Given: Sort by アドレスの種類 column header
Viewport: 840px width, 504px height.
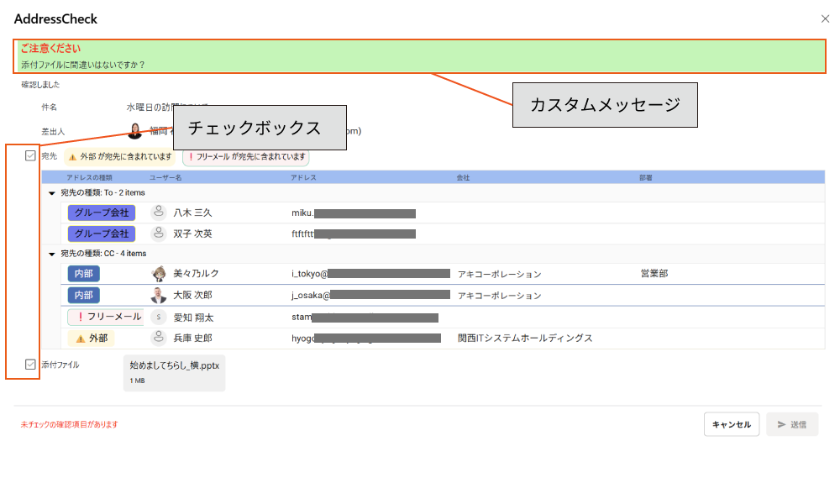Looking at the screenshot, I should pyautogui.click(x=89, y=178).
